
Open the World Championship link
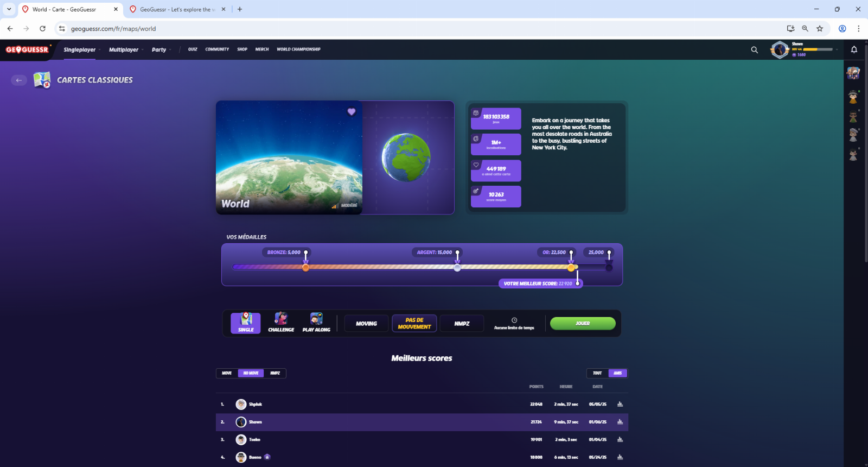point(298,49)
